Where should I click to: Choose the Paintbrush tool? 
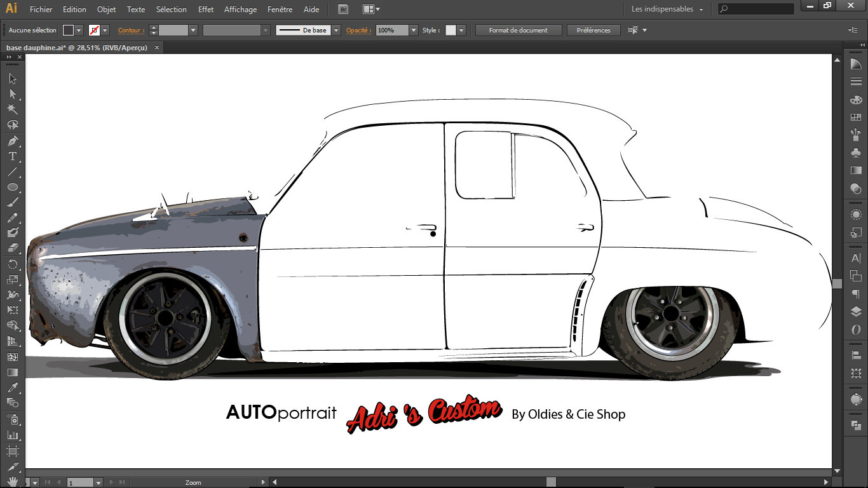tap(12, 203)
